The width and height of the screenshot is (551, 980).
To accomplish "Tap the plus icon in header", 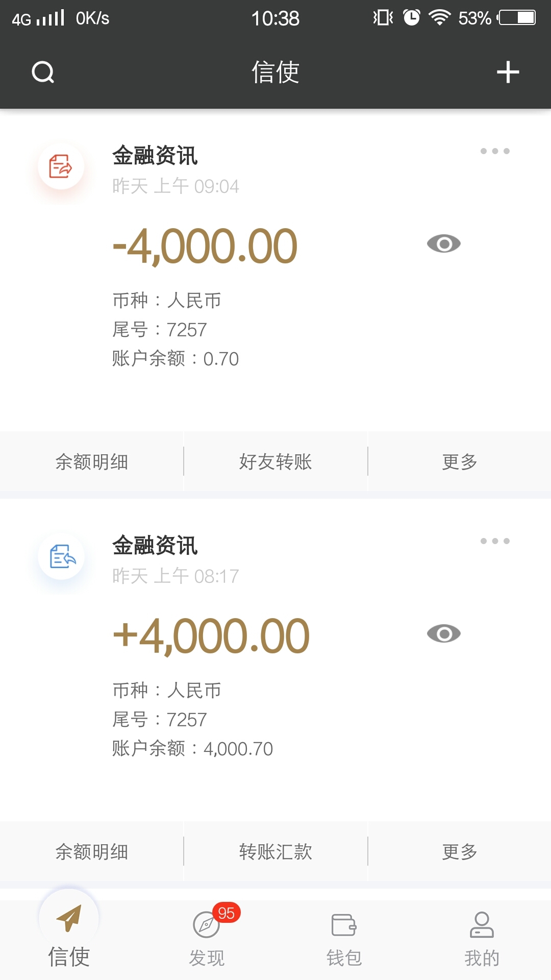I will click(508, 72).
